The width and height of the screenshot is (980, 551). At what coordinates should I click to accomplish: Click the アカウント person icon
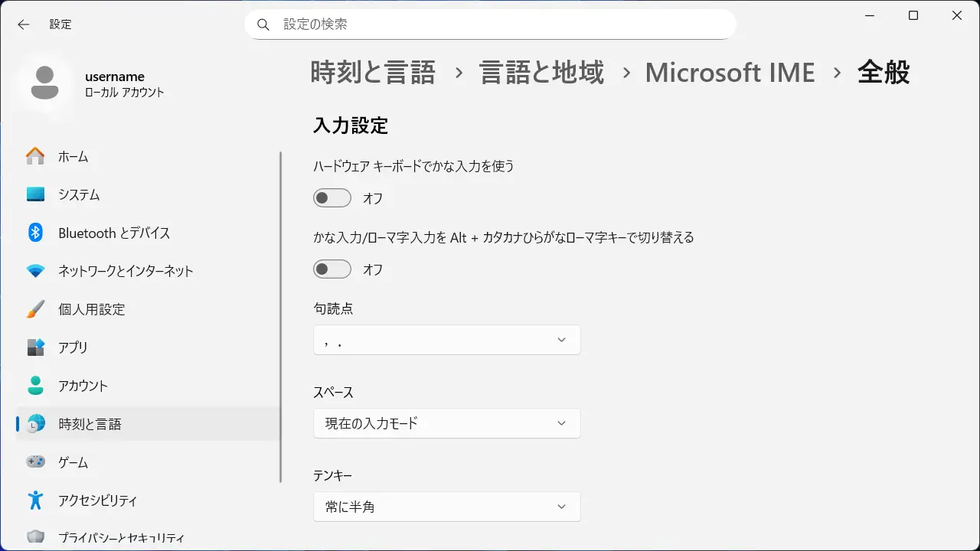point(35,386)
